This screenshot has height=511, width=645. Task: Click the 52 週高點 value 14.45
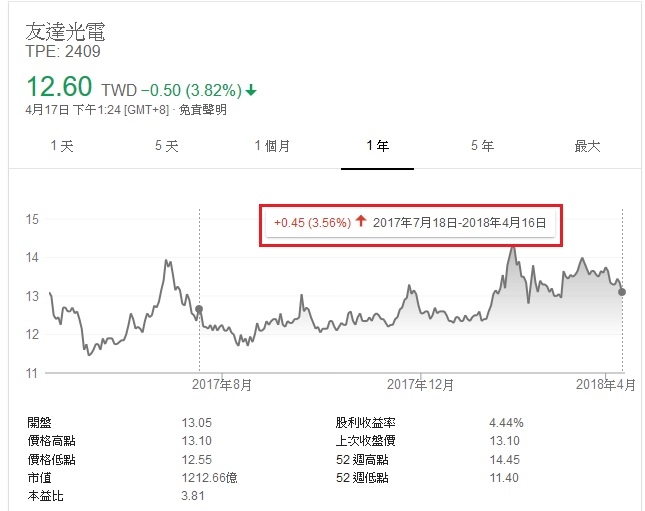click(504, 460)
